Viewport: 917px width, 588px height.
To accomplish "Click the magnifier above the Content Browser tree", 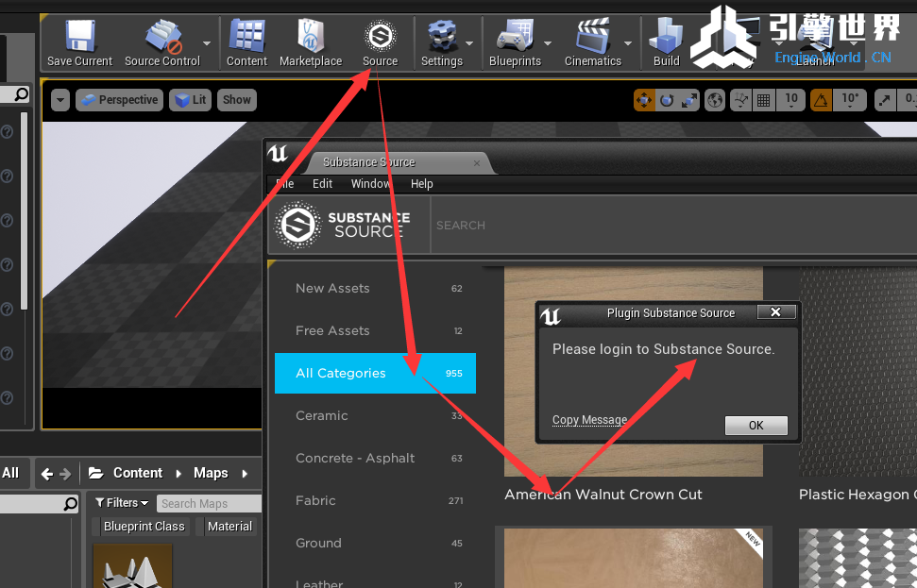I will [x=70, y=503].
